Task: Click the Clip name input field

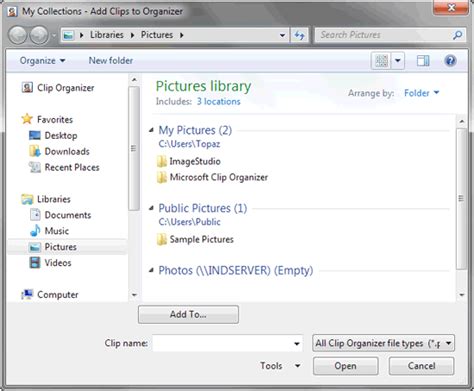Action: point(227,343)
